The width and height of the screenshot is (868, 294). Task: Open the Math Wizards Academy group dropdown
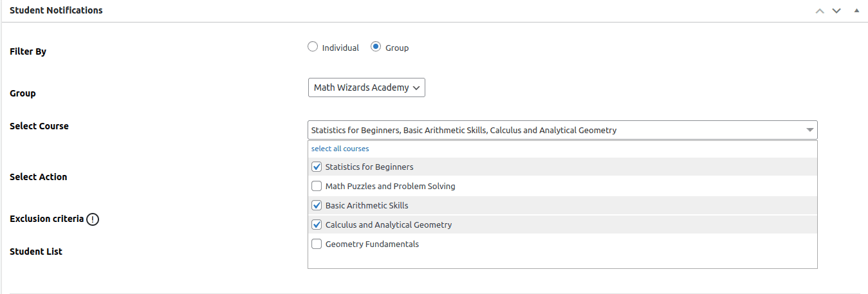(x=366, y=87)
